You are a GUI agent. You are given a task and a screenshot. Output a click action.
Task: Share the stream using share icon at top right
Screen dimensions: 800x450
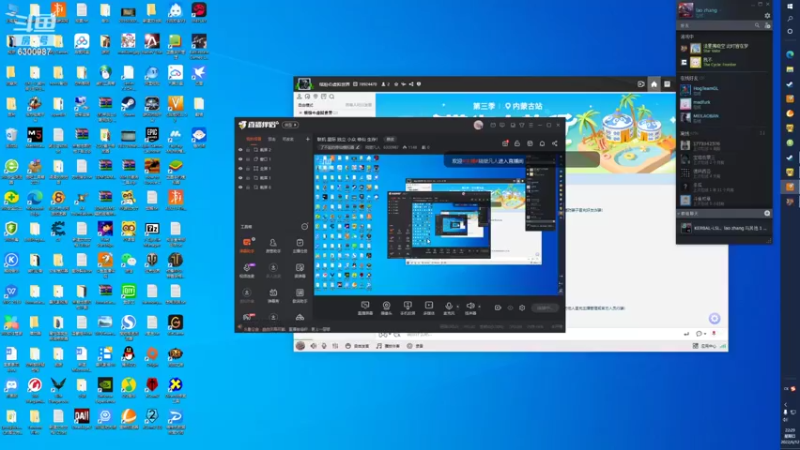[555, 144]
